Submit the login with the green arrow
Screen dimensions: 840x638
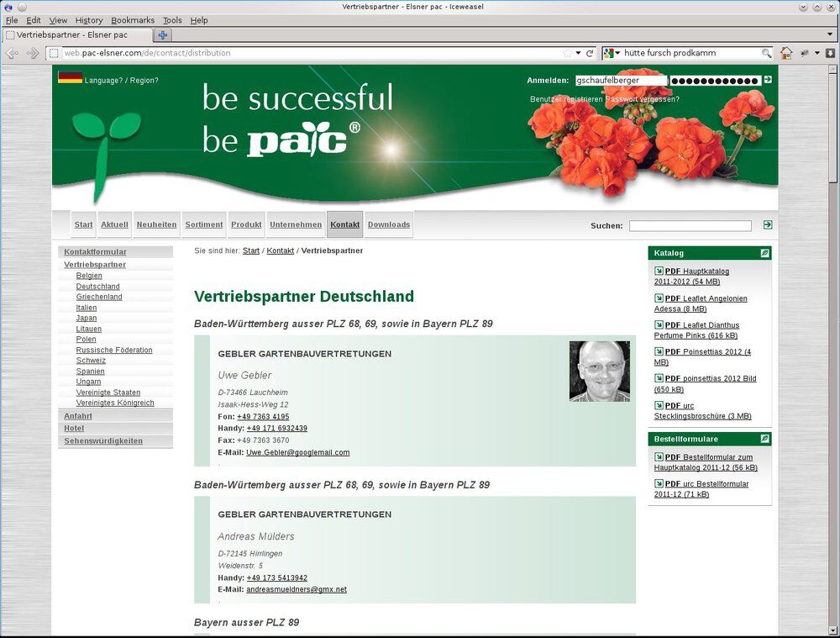[768, 80]
